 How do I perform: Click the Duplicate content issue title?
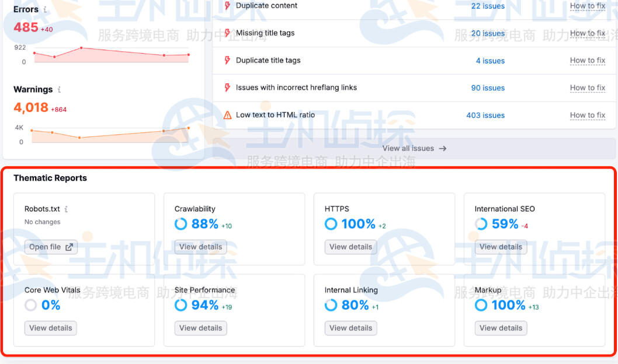[x=266, y=5]
